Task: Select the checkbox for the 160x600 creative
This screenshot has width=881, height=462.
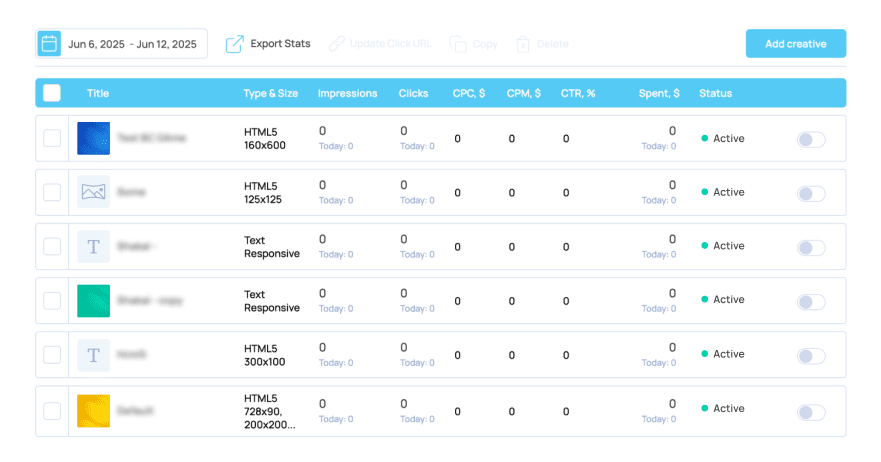Action: pyautogui.click(x=52, y=138)
